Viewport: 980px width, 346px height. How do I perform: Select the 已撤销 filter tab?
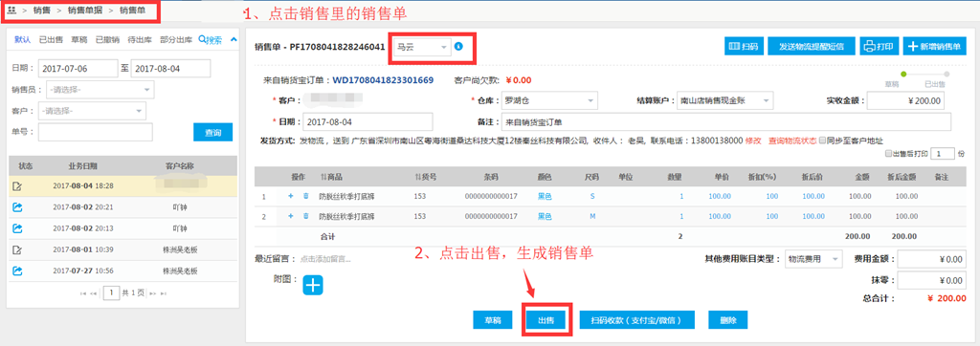point(107,40)
